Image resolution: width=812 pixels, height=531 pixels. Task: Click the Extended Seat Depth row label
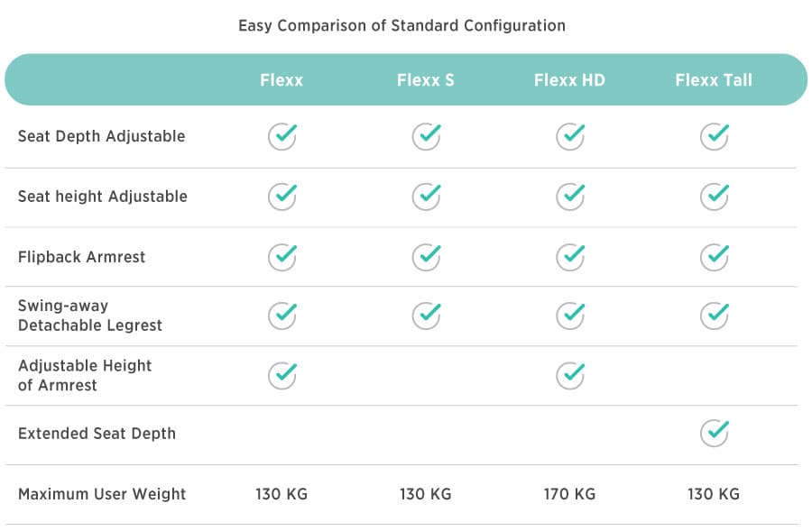pyautogui.click(x=97, y=434)
